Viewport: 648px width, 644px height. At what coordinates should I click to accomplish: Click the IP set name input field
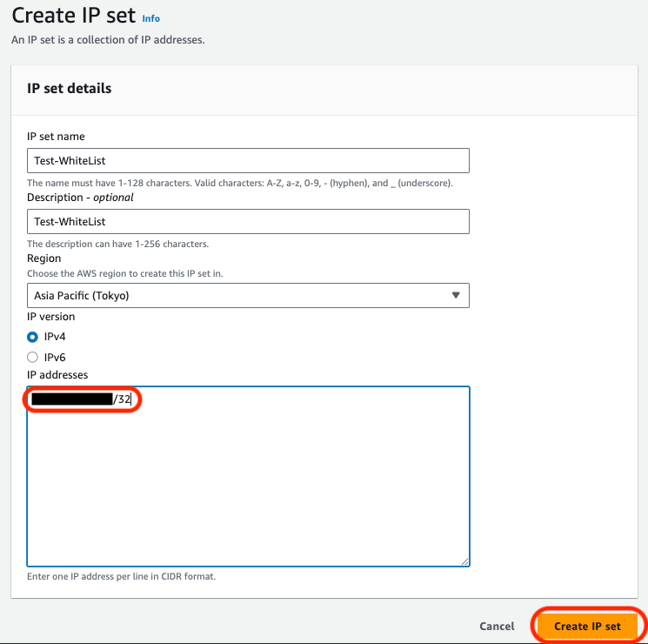[248, 161]
